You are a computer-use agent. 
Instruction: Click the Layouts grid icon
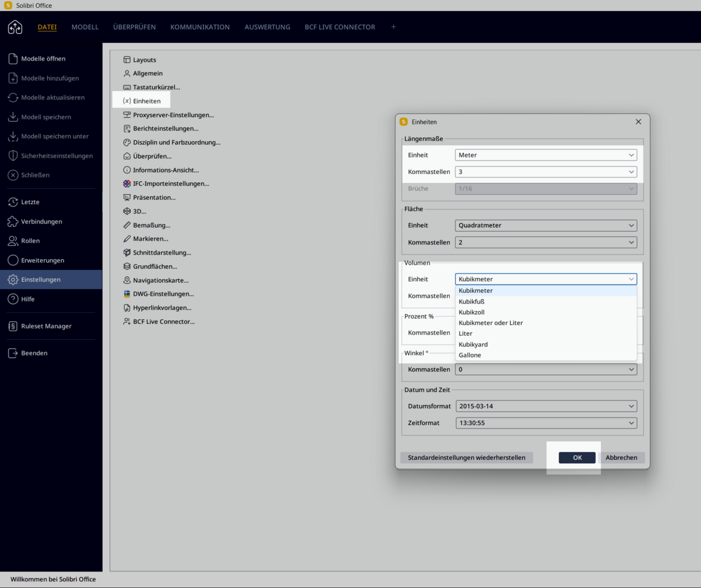(127, 60)
